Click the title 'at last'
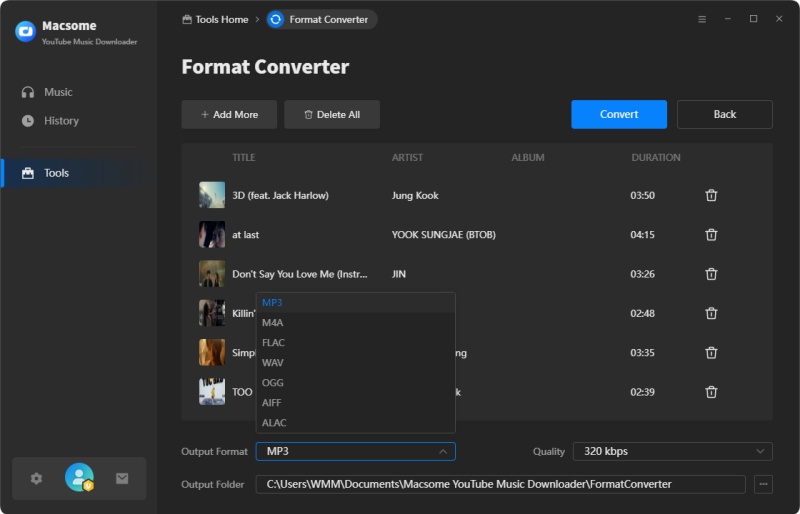Image resolution: width=800 pixels, height=514 pixels. 245,235
